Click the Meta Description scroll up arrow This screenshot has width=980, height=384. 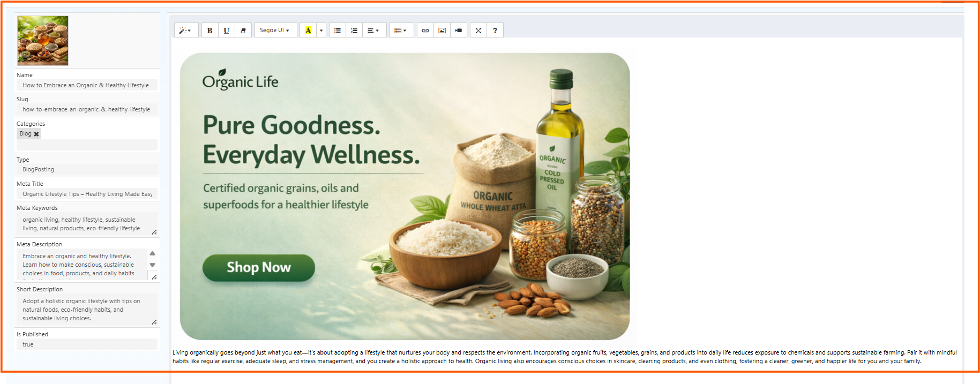pyautogui.click(x=153, y=253)
